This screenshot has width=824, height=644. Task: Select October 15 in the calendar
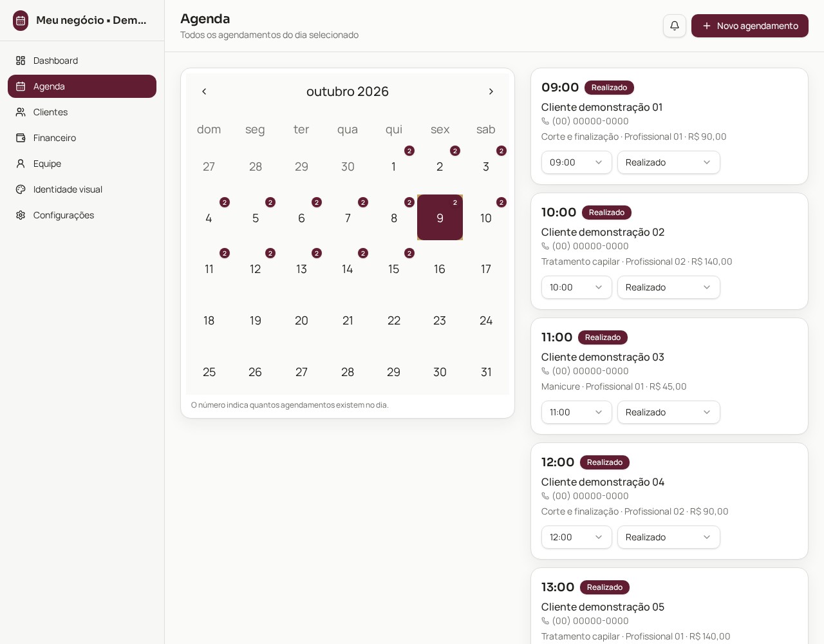click(394, 269)
